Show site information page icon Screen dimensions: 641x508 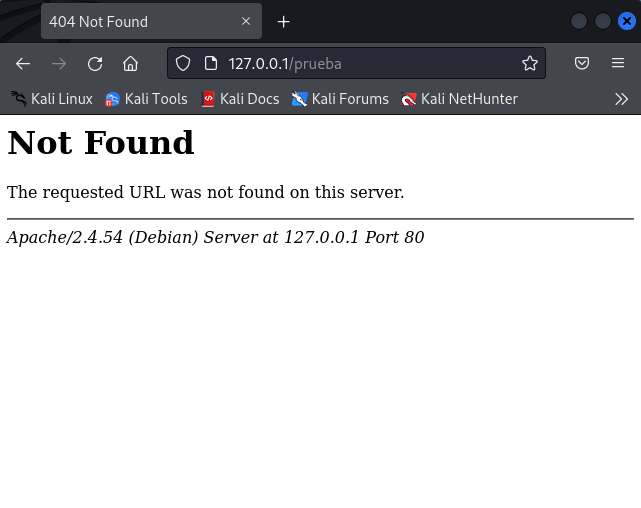(x=211, y=63)
